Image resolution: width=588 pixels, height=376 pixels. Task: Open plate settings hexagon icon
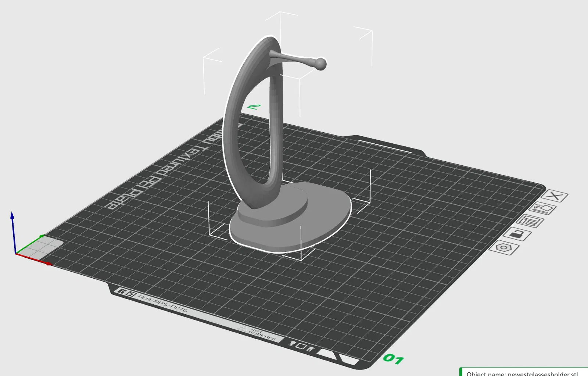coord(504,248)
